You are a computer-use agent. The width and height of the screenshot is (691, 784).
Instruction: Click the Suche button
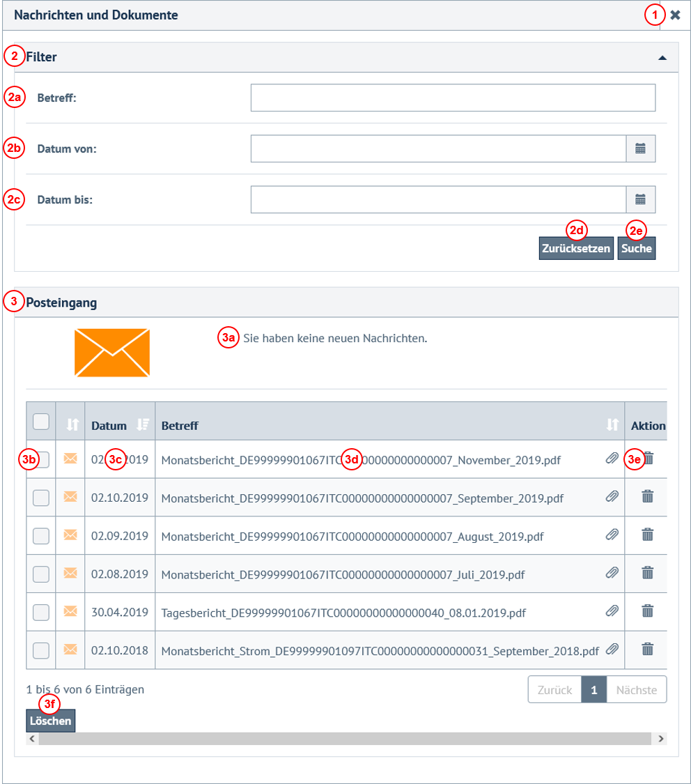click(x=636, y=249)
